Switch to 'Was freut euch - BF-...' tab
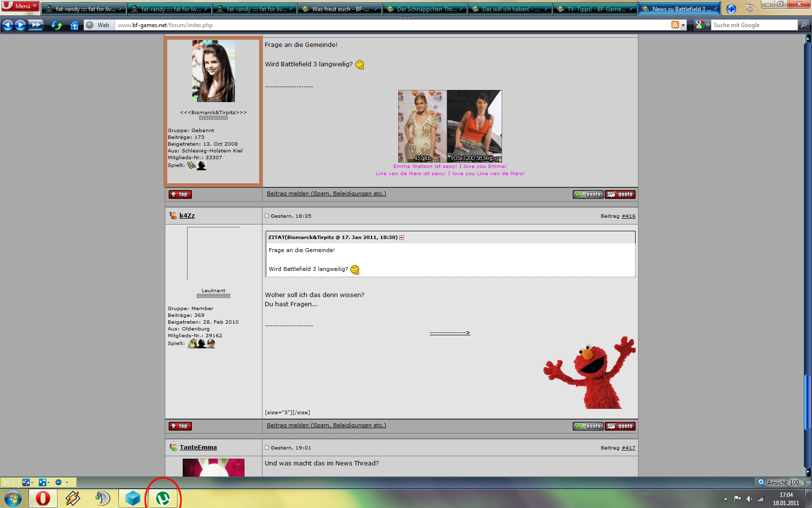This screenshot has height=508, width=812. click(340, 9)
